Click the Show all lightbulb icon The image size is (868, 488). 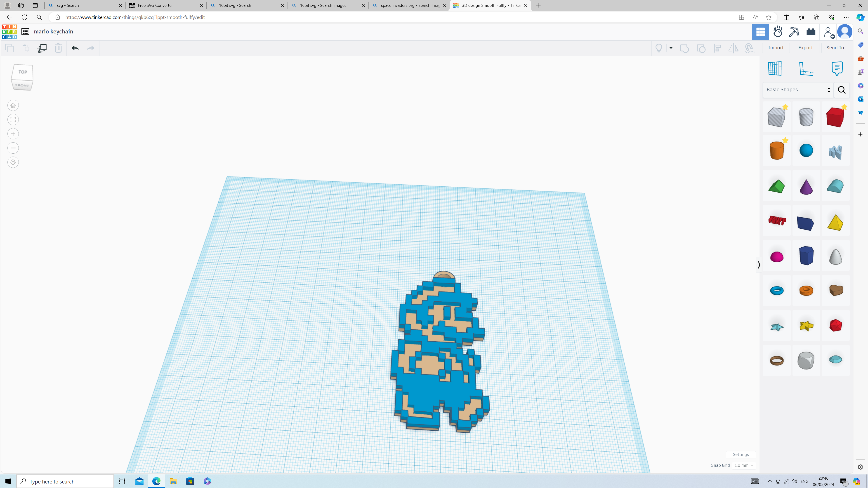(x=659, y=48)
